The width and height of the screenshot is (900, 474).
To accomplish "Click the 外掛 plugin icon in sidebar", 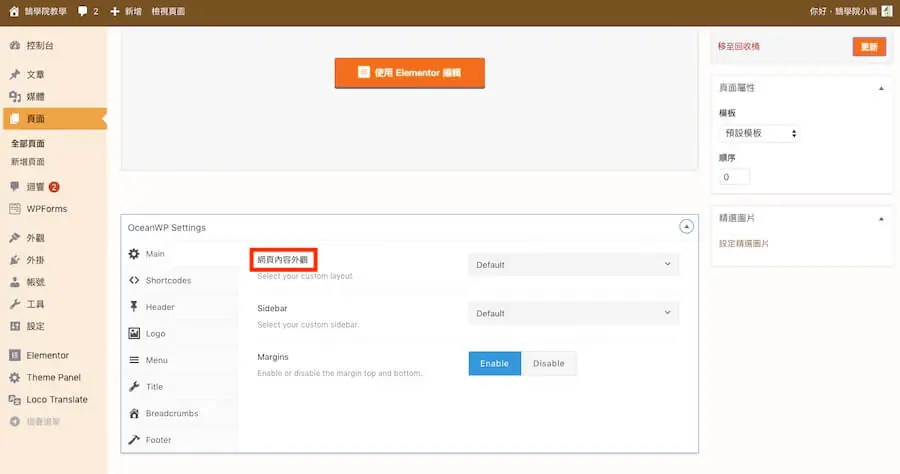I will [x=15, y=260].
